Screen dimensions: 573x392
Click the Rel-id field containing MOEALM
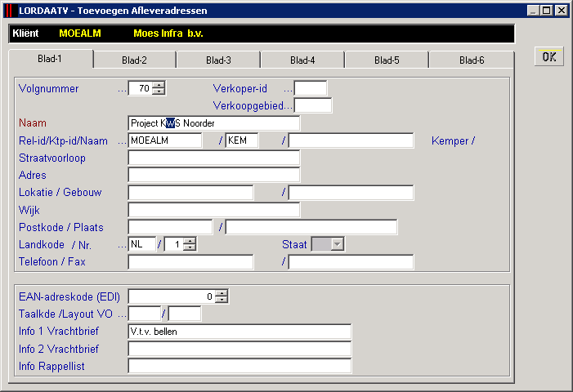click(165, 140)
